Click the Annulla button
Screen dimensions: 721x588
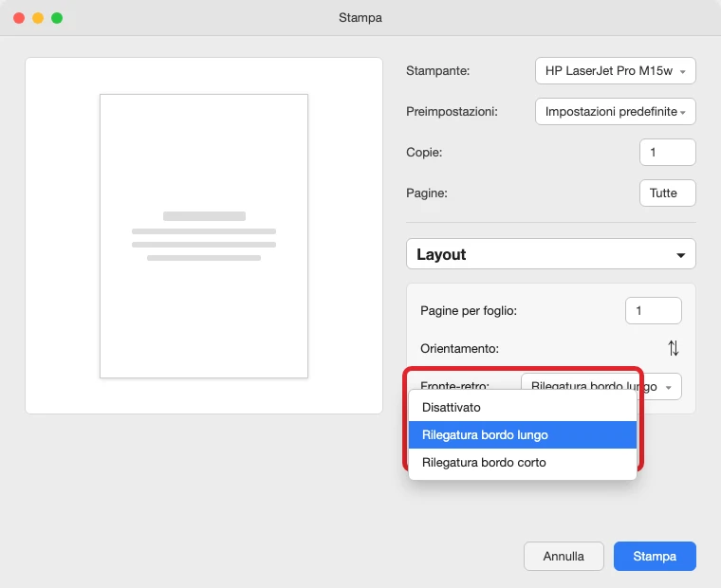click(564, 557)
